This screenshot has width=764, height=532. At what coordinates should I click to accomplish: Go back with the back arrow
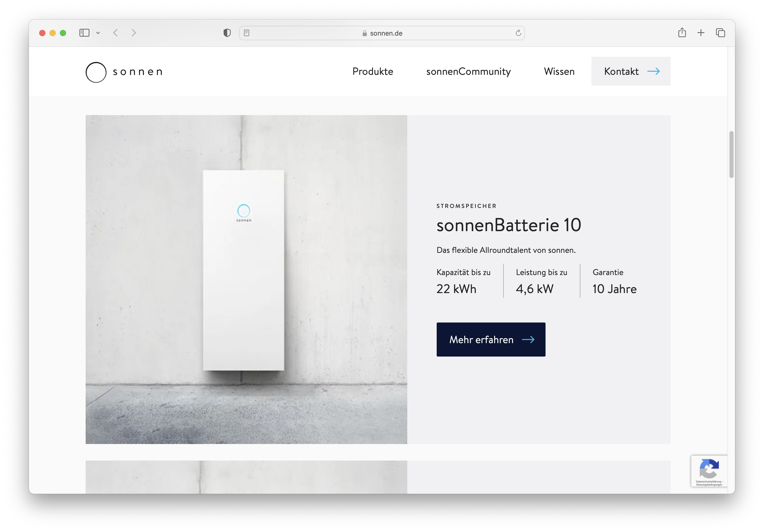[x=116, y=33]
